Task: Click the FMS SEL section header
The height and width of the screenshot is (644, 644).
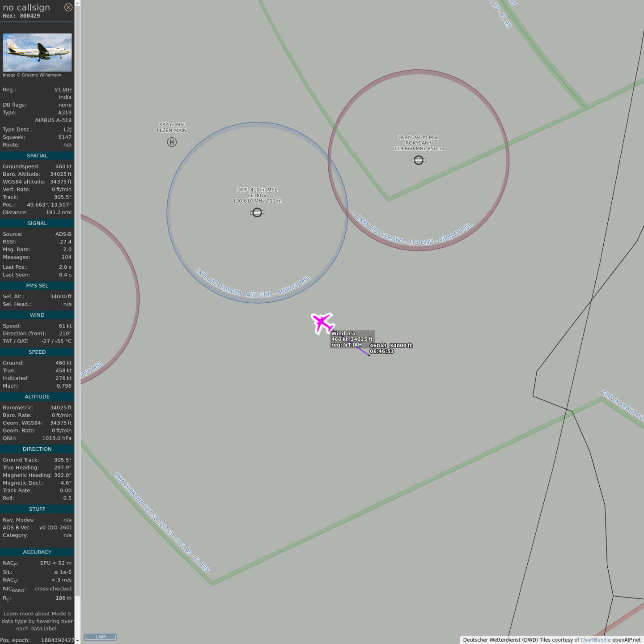Action: coord(37,286)
